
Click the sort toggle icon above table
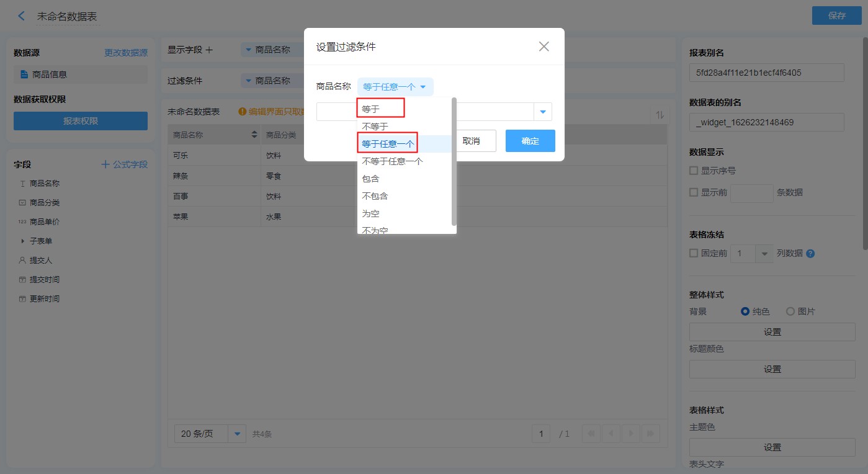(660, 115)
